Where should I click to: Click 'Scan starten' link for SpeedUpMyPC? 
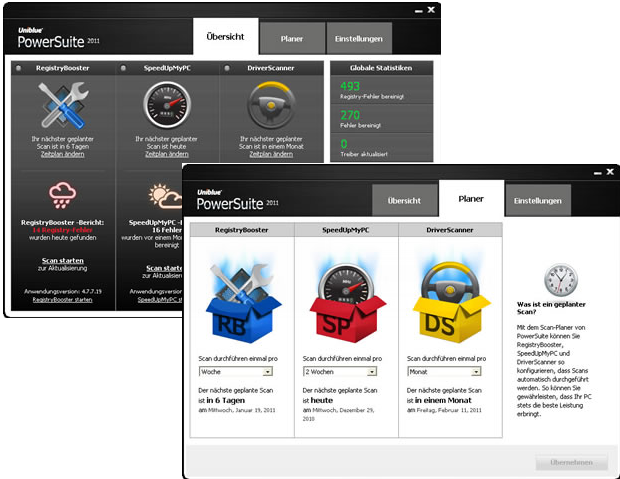tap(164, 268)
